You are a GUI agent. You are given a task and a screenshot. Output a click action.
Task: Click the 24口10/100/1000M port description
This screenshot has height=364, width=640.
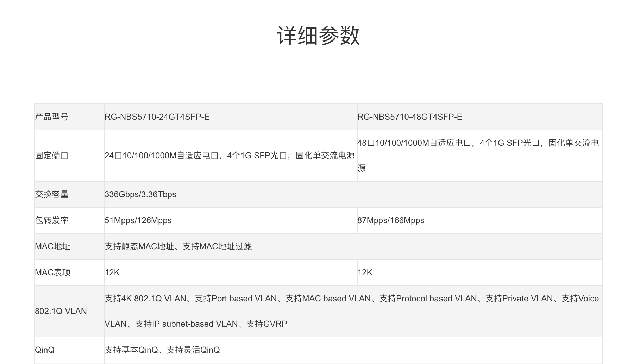click(230, 156)
